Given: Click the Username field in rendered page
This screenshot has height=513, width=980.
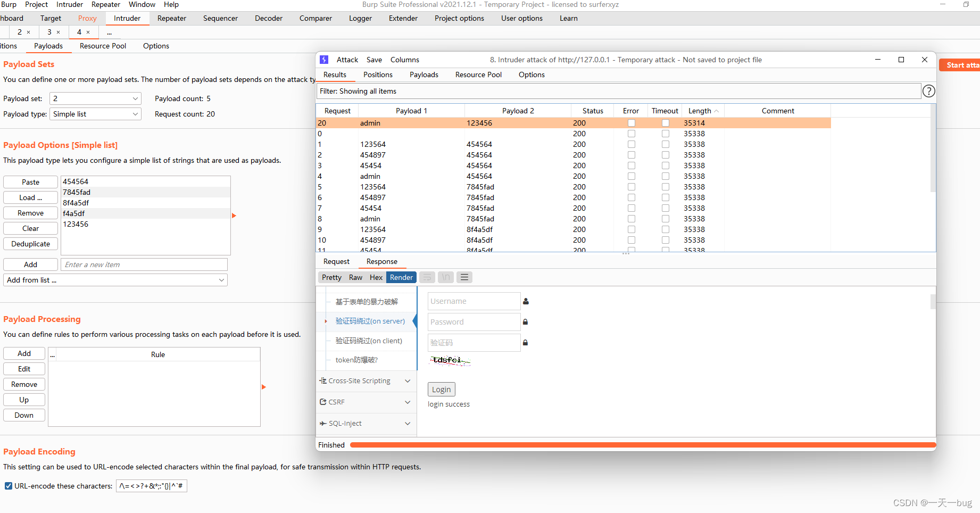Looking at the screenshot, I should [x=474, y=301].
